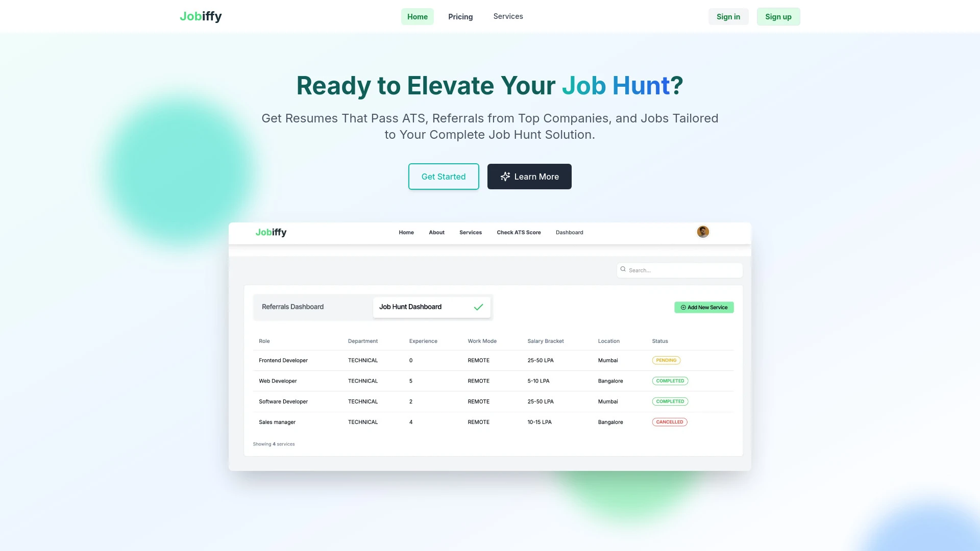This screenshot has height=551, width=980.
Task: Open the Check ATS Score dropdown
Action: tap(518, 232)
